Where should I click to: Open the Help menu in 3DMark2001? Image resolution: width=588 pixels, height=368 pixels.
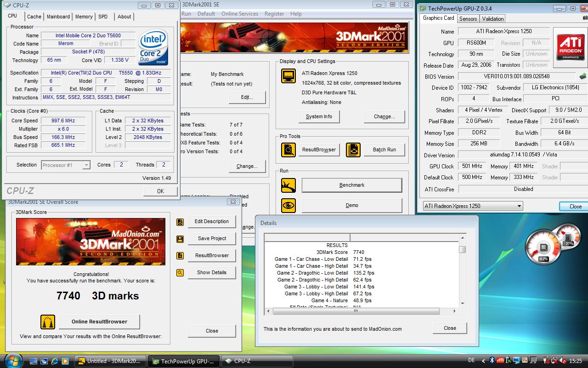point(296,14)
